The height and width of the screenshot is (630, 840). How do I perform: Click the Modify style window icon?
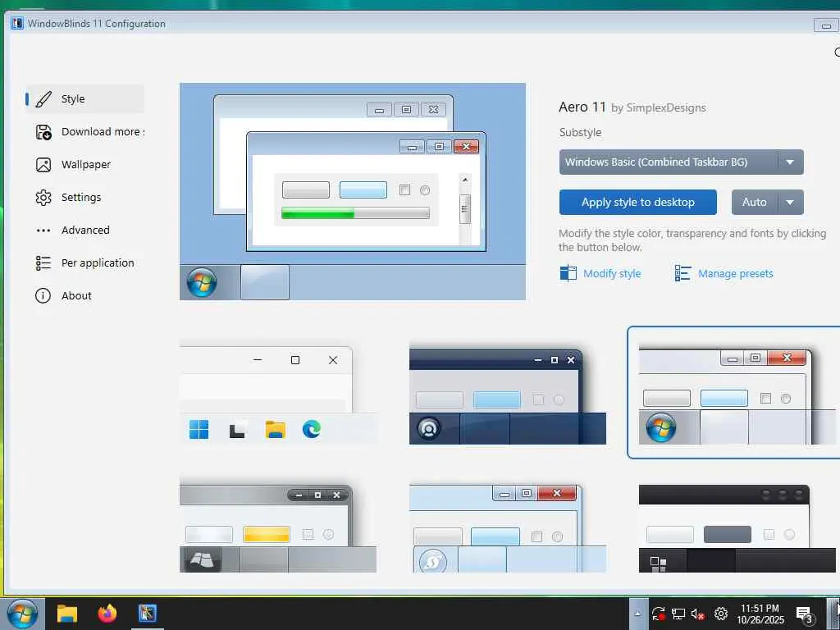pyautogui.click(x=568, y=273)
